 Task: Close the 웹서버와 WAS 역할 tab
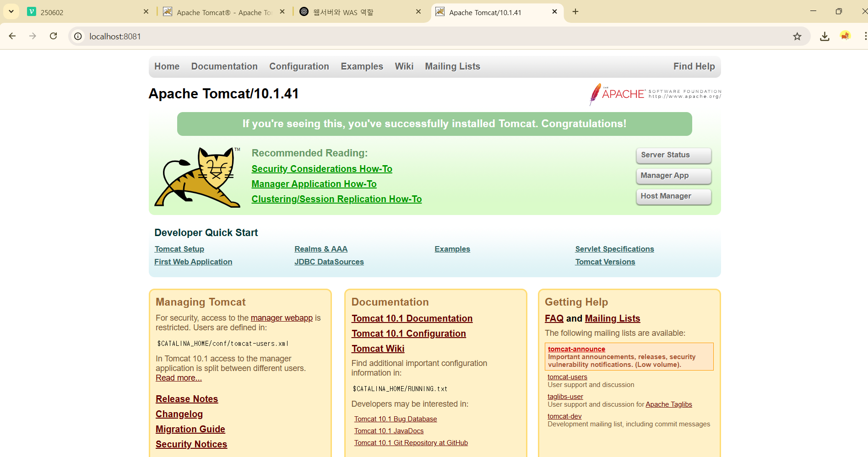point(418,11)
